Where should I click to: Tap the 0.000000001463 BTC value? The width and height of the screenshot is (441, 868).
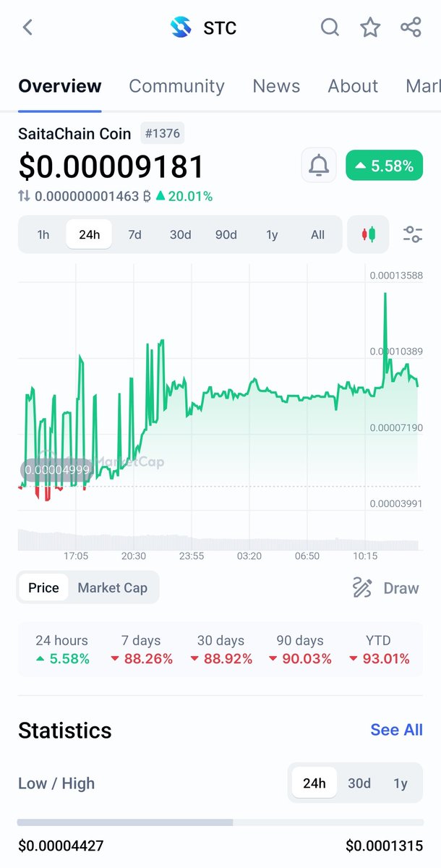(x=93, y=196)
